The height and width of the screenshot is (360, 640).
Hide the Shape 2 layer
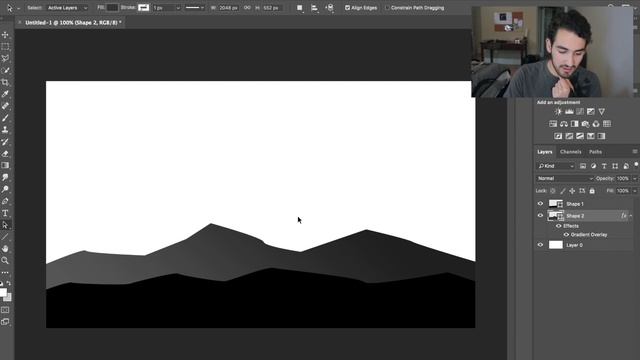coord(540,216)
